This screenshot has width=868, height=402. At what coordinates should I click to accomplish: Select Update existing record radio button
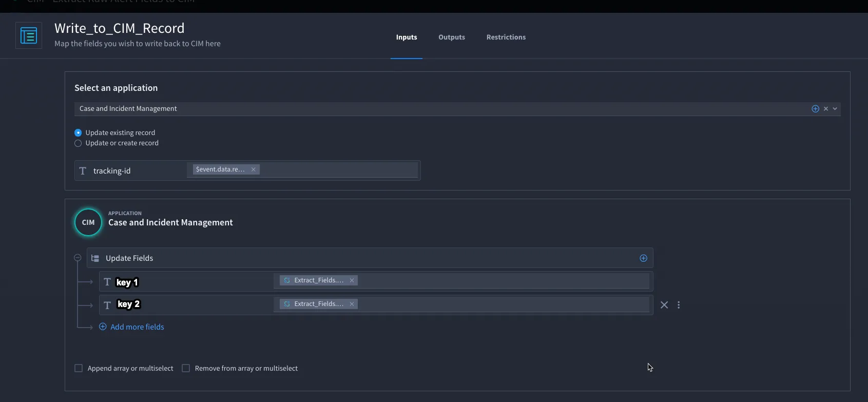pos(78,132)
